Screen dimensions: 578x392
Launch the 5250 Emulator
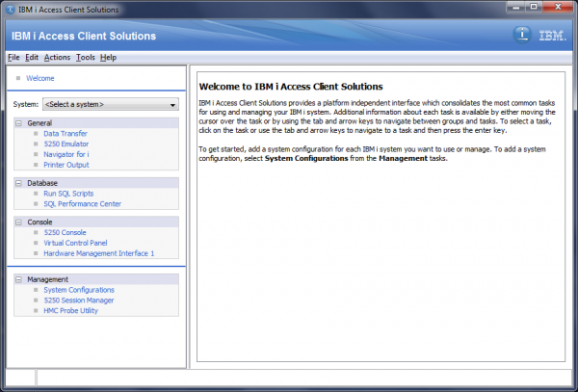66,144
